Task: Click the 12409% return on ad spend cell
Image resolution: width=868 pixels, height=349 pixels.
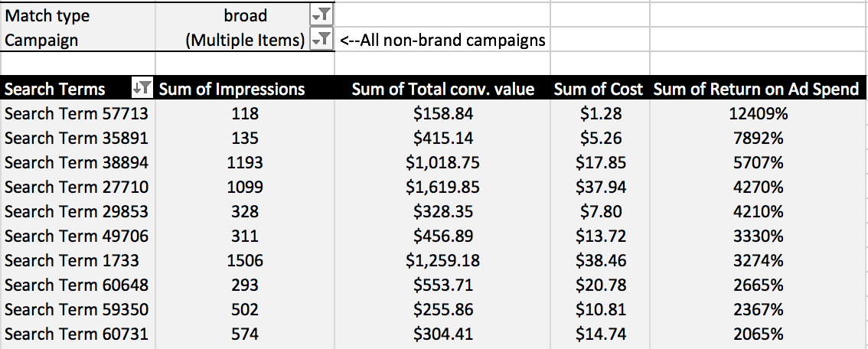Action: pos(759,113)
